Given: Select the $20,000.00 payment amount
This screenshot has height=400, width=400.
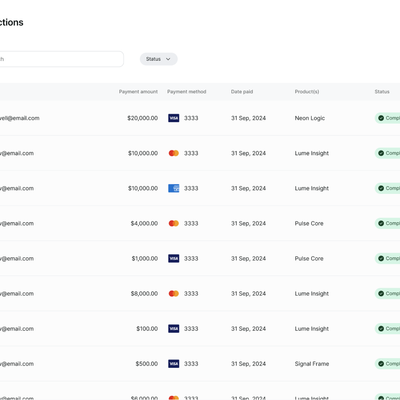Looking at the screenshot, I should click(x=142, y=118).
